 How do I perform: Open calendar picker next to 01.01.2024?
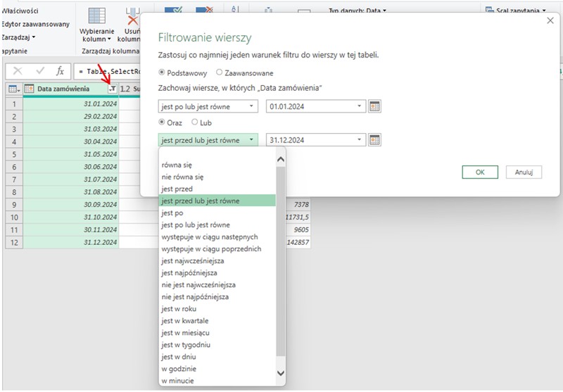[x=374, y=106]
